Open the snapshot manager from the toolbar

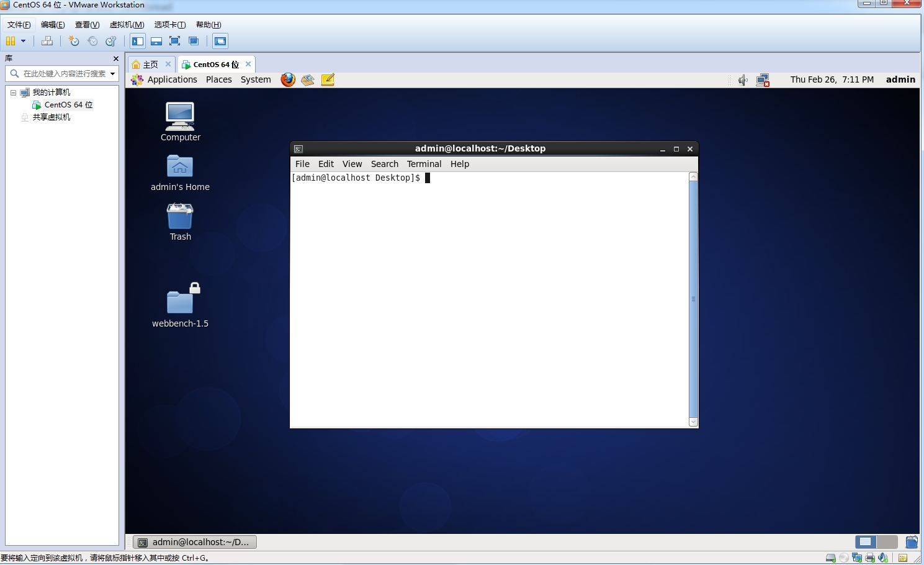[111, 41]
